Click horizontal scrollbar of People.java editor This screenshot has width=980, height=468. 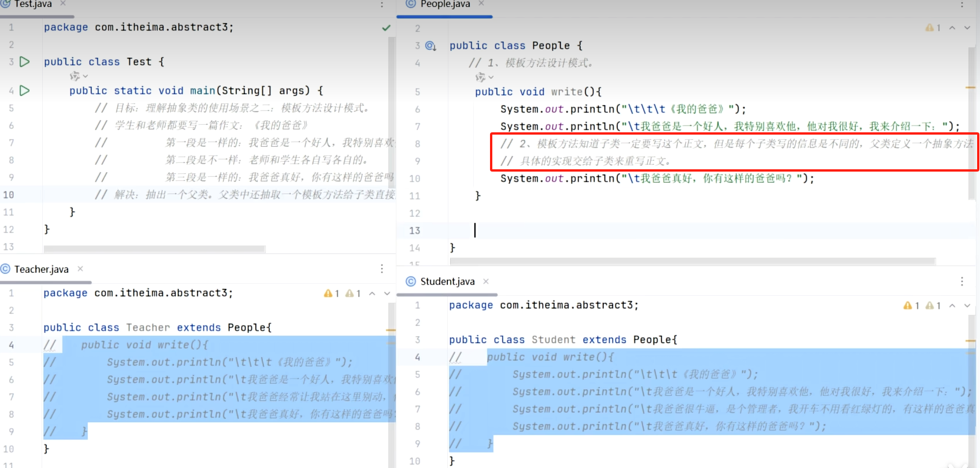692,261
